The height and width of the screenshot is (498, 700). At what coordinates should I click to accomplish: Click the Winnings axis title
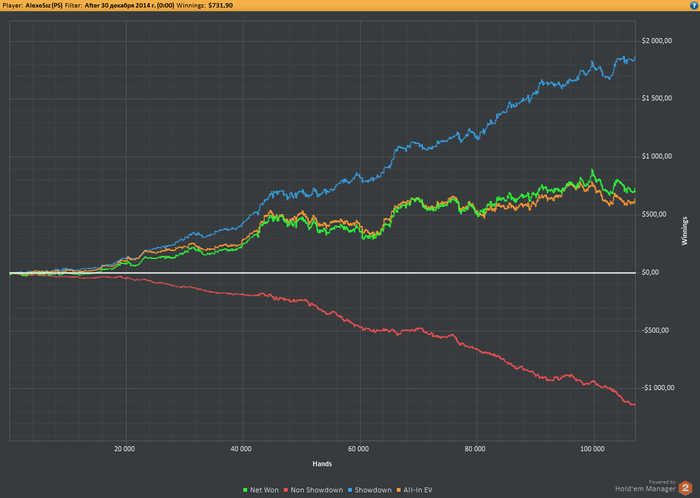point(684,231)
